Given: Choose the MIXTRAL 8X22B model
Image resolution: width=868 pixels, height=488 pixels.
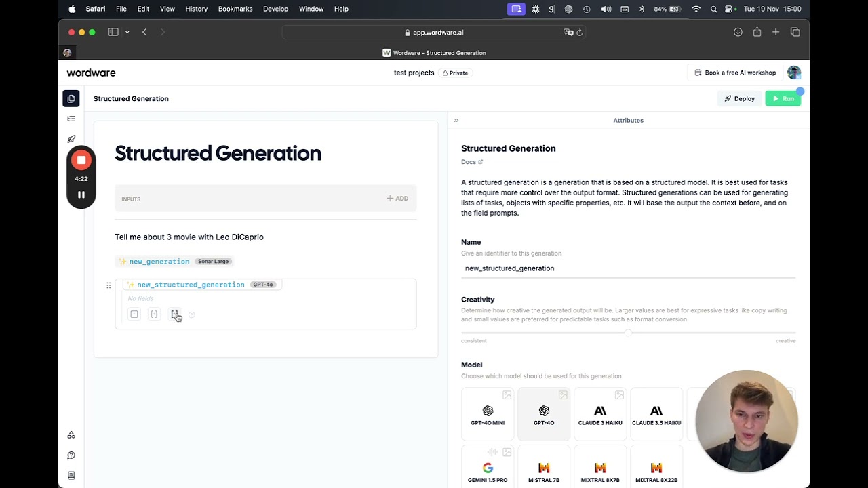Looking at the screenshot, I should click(x=656, y=467).
